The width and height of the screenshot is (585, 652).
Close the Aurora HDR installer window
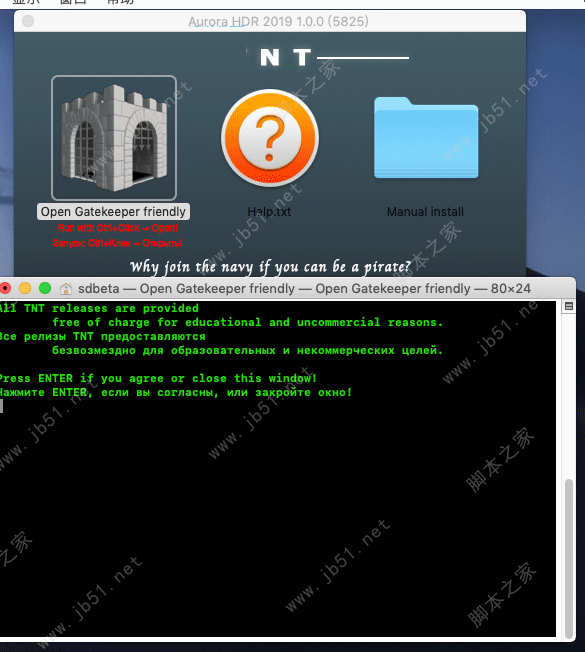click(28, 21)
